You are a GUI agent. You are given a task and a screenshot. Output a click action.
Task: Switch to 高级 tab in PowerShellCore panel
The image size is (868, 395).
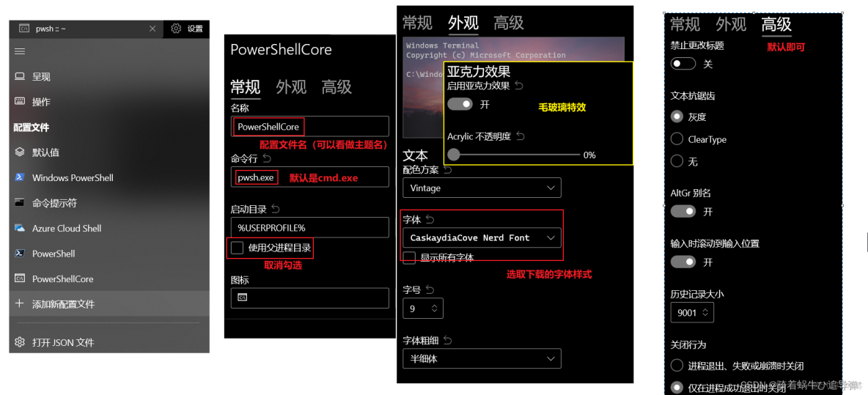pyautogui.click(x=336, y=87)
